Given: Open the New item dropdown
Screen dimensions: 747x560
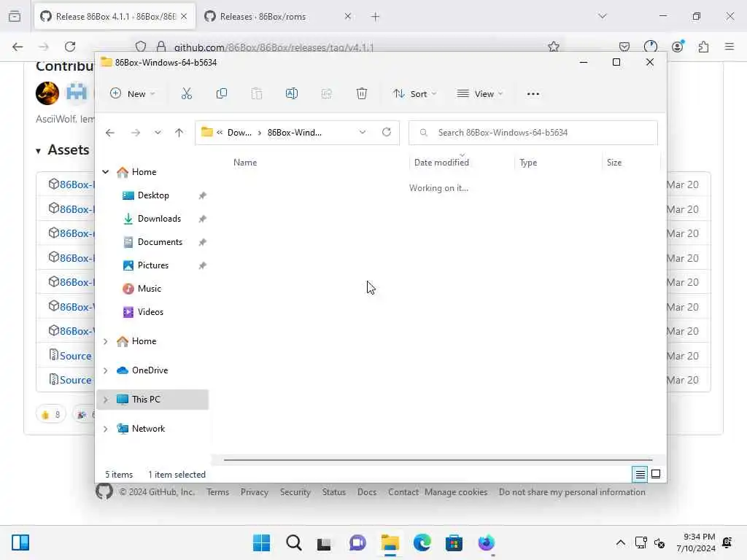Looking at the screenshot, I should click(133, 94).
